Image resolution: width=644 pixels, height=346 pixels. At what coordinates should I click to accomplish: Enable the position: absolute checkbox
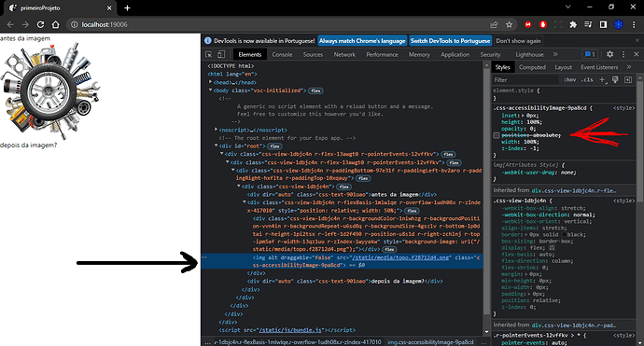pos(497,135)
